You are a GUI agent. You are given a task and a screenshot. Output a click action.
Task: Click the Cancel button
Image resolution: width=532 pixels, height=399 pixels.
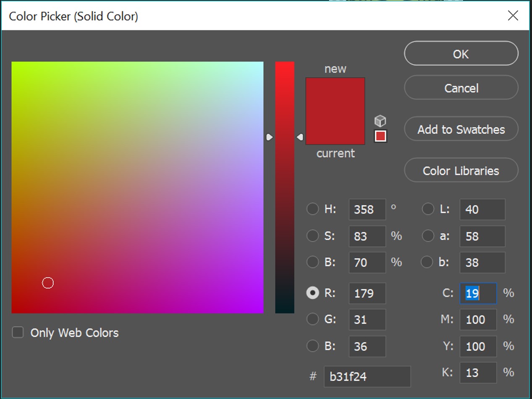pos(461,88)
